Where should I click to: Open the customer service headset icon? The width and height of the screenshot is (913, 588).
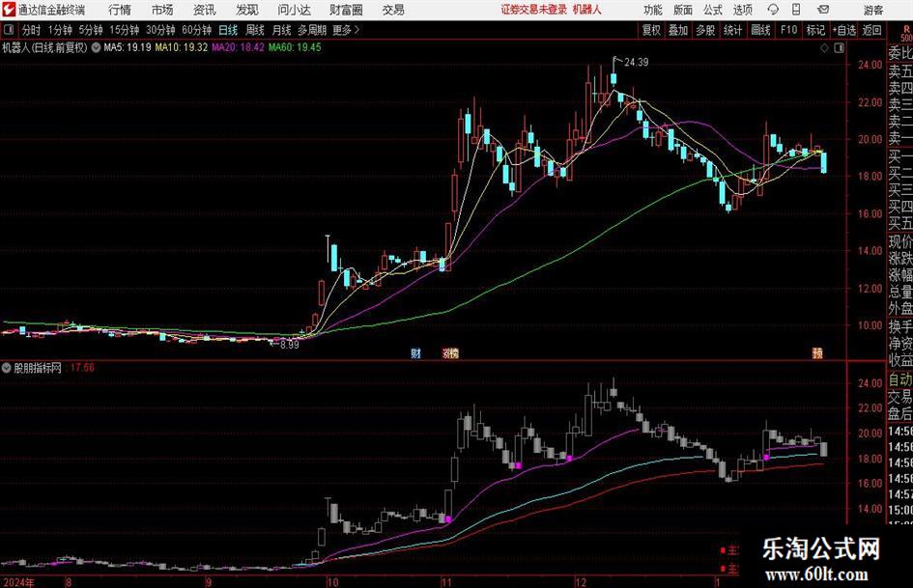click(x=773, y=10)
